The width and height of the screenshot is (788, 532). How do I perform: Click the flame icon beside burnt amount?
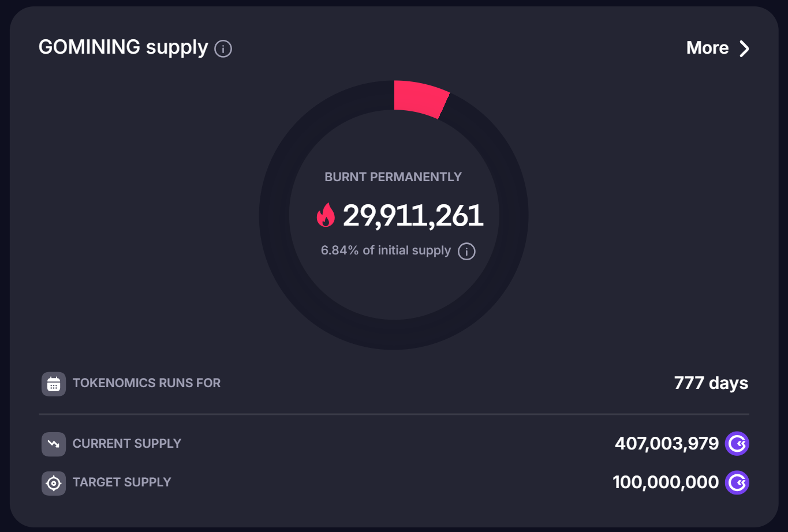[x=326, y=215]
